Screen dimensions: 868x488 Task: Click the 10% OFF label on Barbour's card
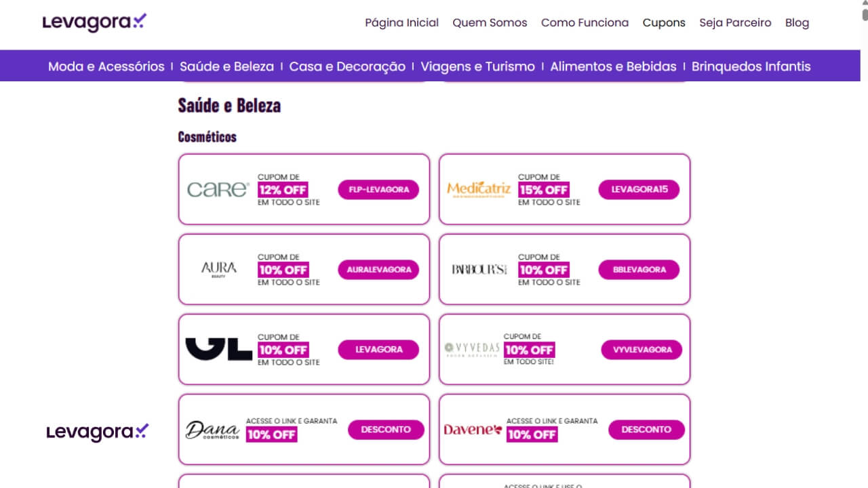(543, 270)
